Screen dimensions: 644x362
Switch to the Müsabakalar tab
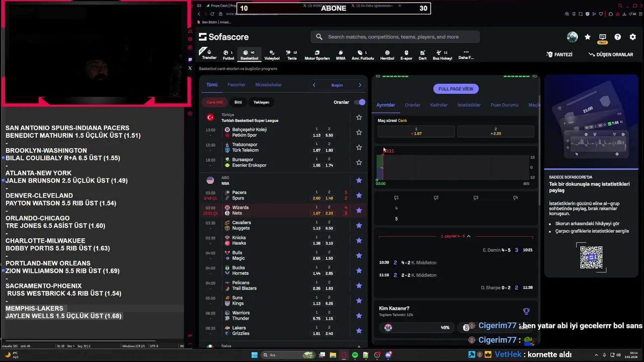coord(268,85)
